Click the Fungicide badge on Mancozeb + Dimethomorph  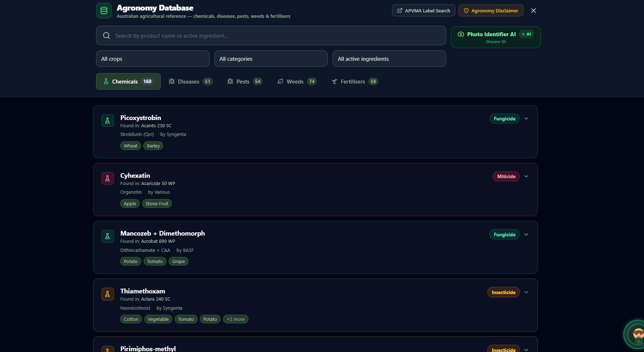[504, 234]
